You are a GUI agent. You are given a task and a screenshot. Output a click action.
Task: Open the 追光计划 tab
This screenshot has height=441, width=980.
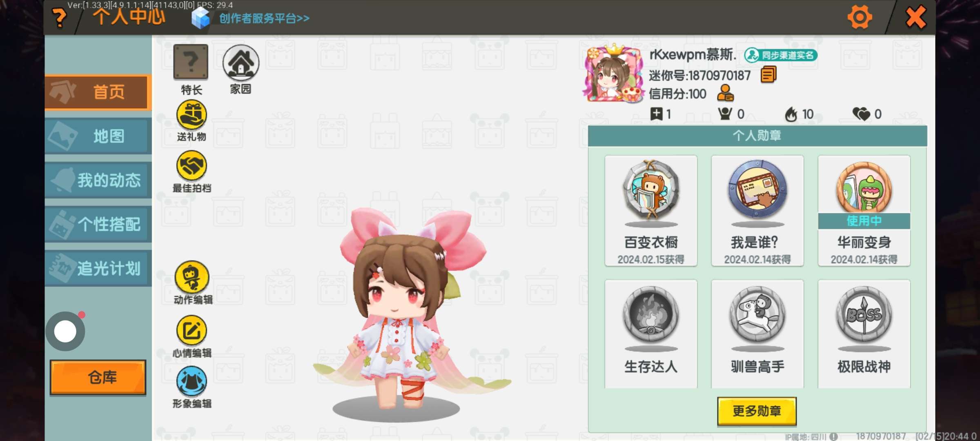click(98, 268)
